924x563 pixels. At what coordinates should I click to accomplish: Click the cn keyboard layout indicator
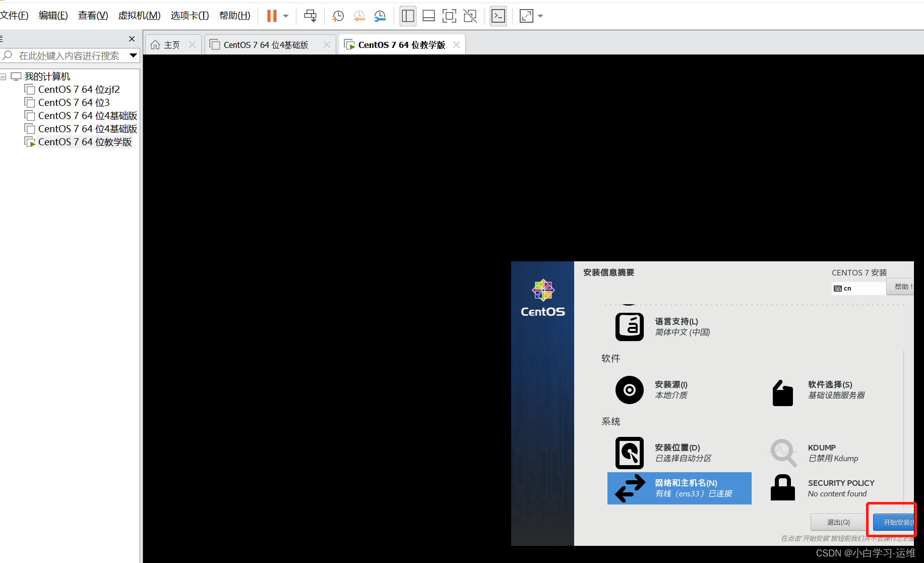[x=859, y=289]
